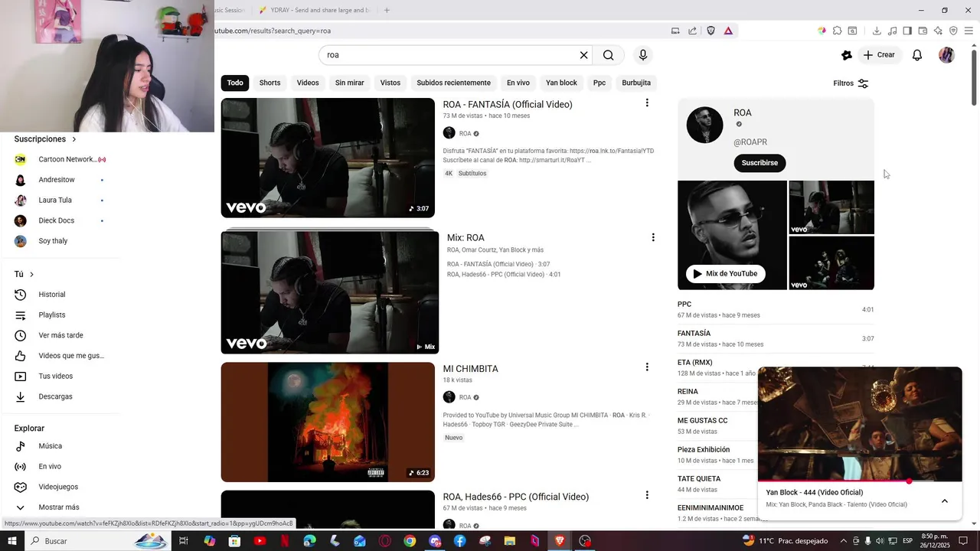This screenshot has height=551, width=980.
Task: Select the Todo filter chip
Action: tap(235, 83)
